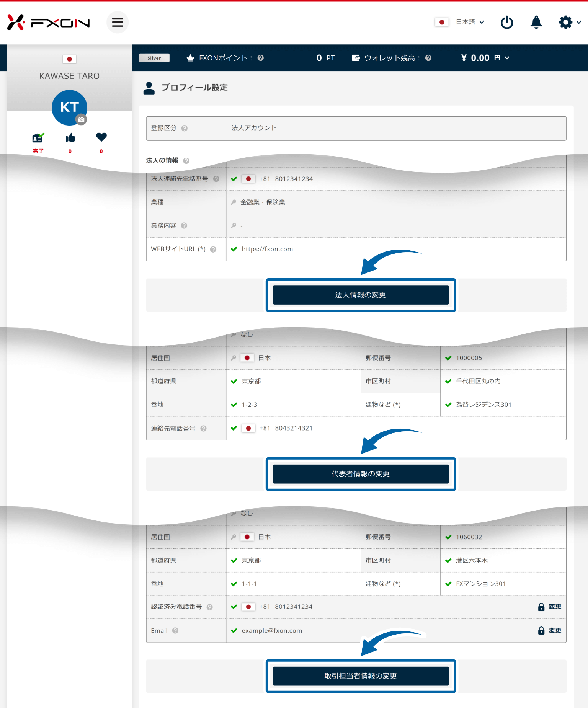588x708 pixels.
Task: Click FXマンション301 building value
Action: click(481, 584)
